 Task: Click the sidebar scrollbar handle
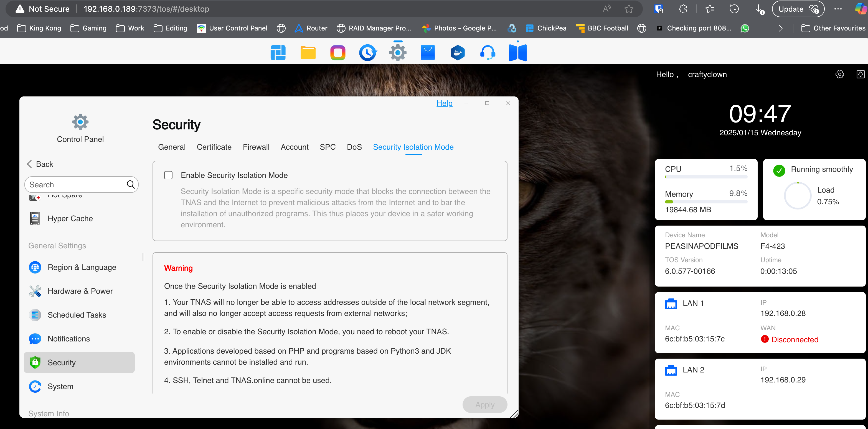coord(143,257)
